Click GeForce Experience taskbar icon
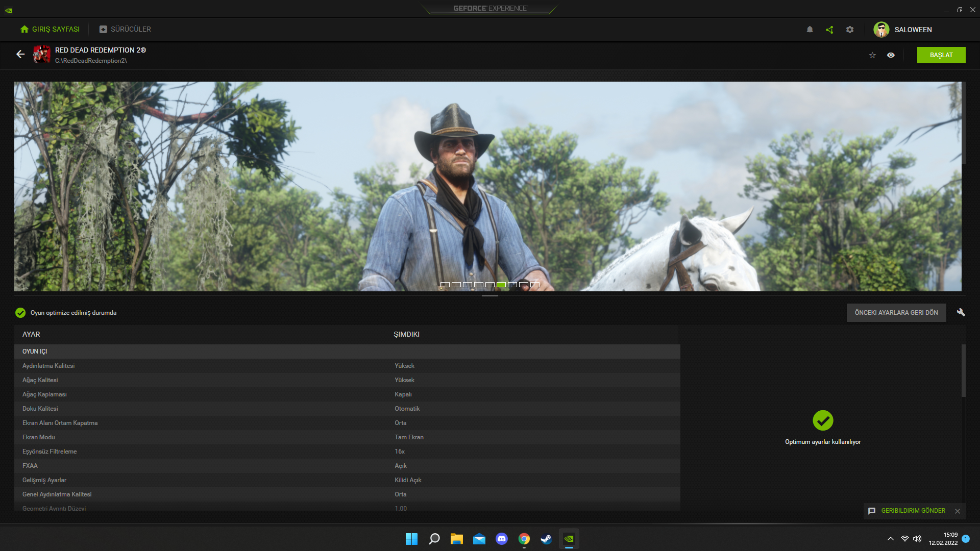Viewport: 980px width, 551px height. (569, 539)
